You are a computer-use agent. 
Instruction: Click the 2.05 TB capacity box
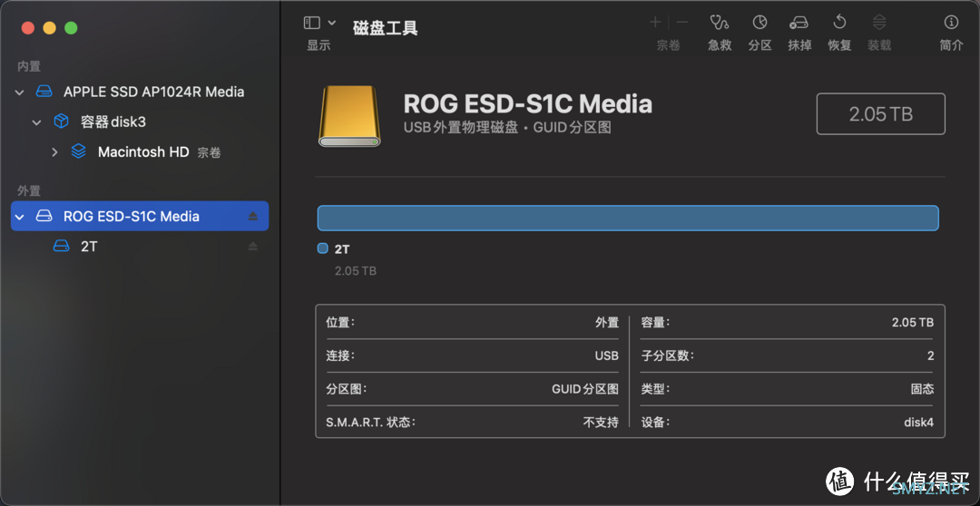point(880,113)
